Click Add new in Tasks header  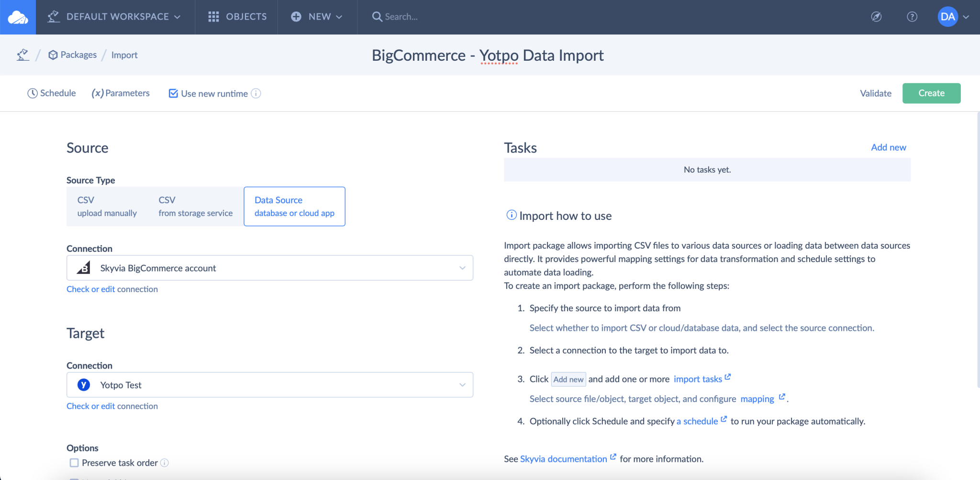click(889, 147)
